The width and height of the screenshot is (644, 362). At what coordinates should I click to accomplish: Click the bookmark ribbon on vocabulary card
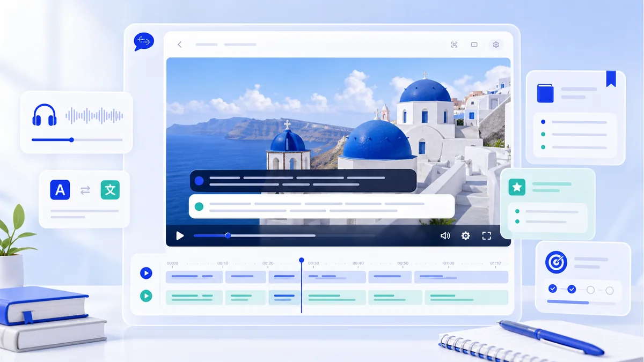611,78
